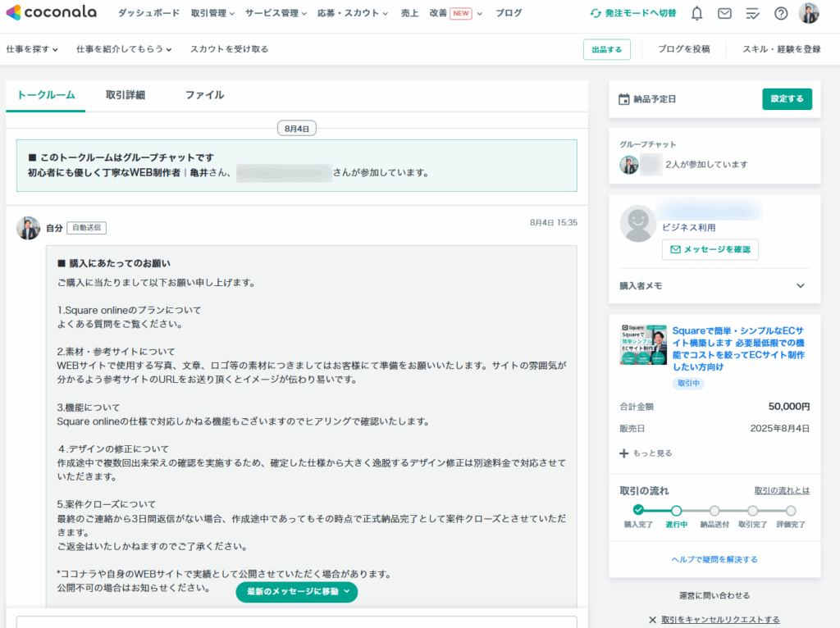Image resolution: width=840 pixels, height=628 pixels.
Task: Show more details with もっと見る
Action: click(x=646, y=453)
